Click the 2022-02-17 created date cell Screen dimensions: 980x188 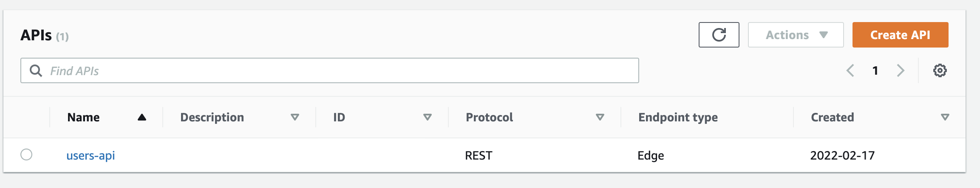click(x=842, y=155)
